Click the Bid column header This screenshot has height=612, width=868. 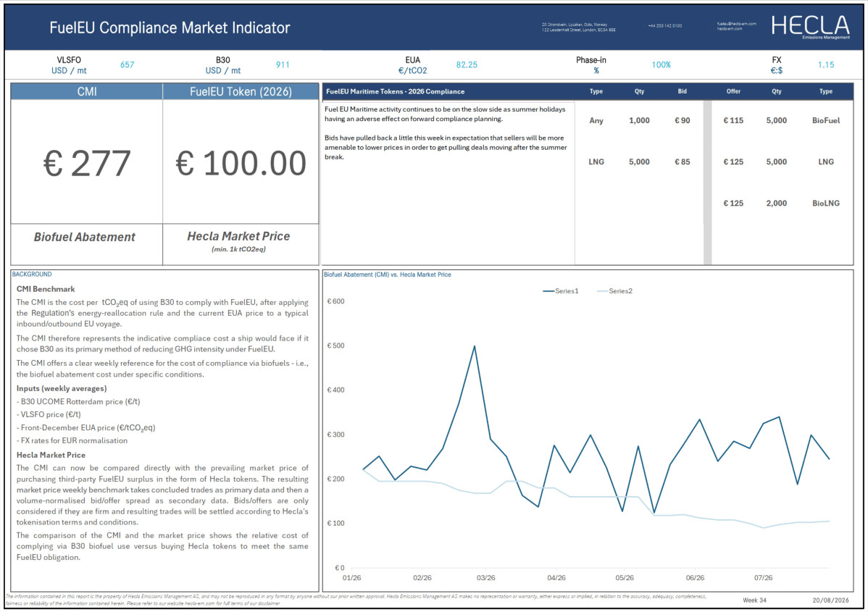[x=682, y=91]
